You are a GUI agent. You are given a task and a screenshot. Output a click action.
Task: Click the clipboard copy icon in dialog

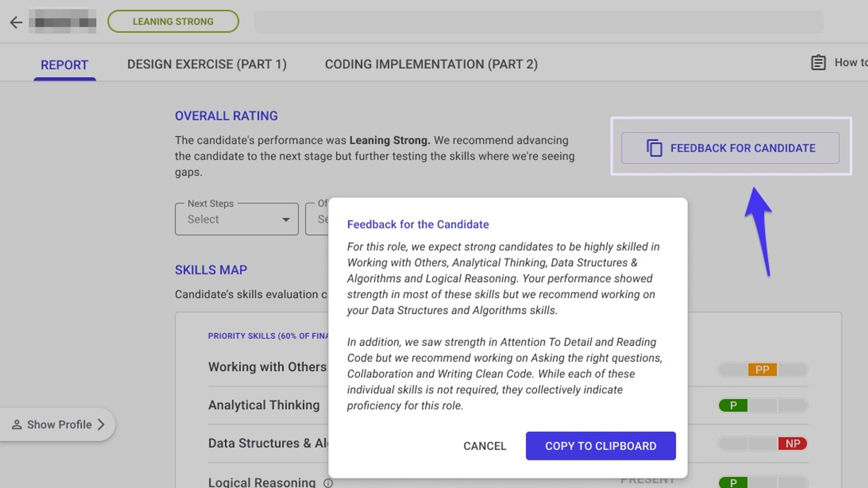click(601, 445)
